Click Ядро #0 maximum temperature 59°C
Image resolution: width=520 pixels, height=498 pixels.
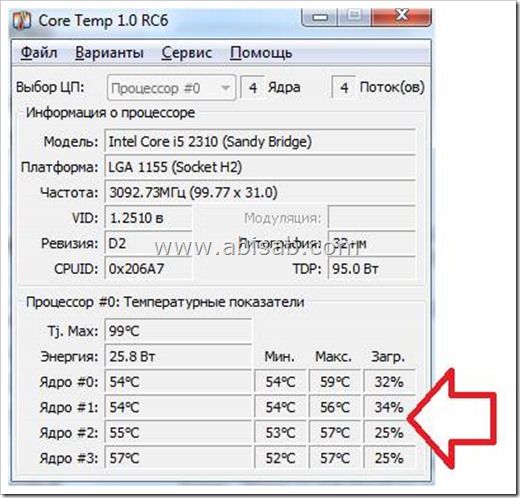(335, 382)
